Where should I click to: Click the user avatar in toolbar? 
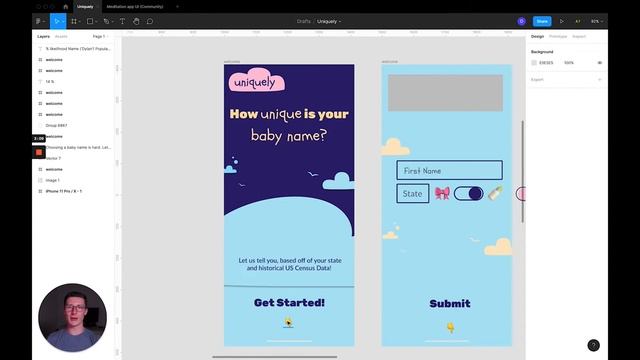521,21
